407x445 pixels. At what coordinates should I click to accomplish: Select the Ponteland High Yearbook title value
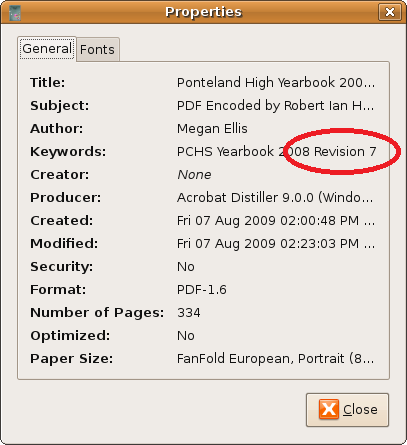coord(276,82)
